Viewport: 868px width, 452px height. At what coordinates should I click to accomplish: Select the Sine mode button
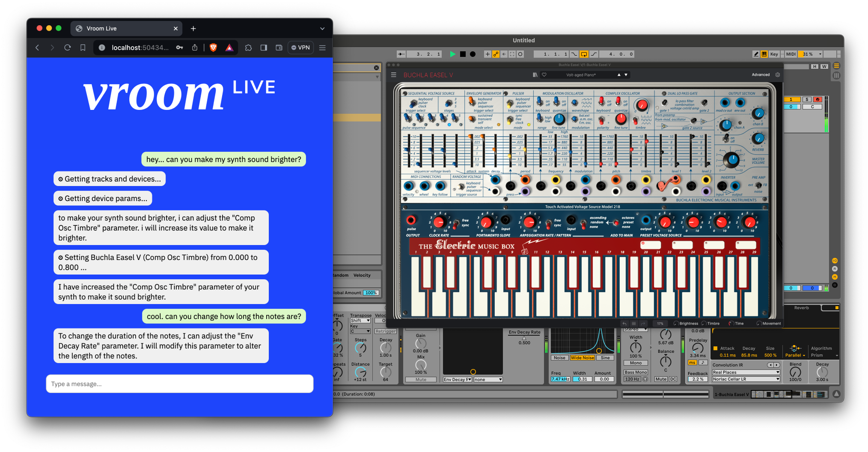[605, 358]
